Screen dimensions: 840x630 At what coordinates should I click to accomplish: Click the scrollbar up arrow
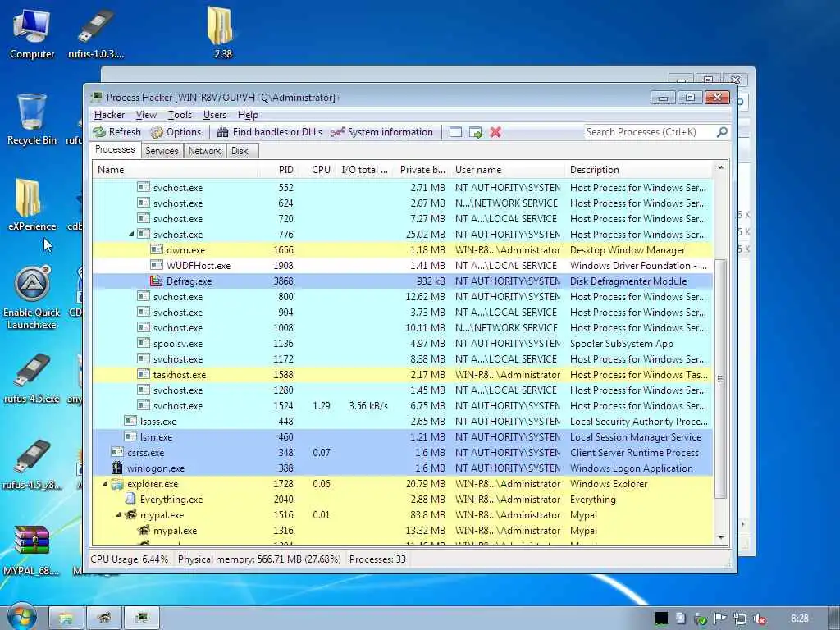pyautogui.click(x=720, y=167)
